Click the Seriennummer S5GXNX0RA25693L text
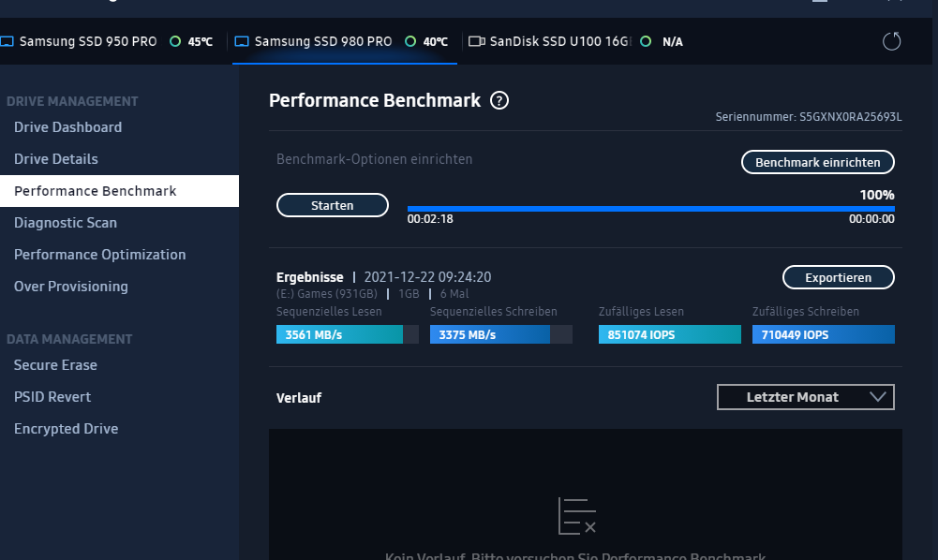 (808, 117)
